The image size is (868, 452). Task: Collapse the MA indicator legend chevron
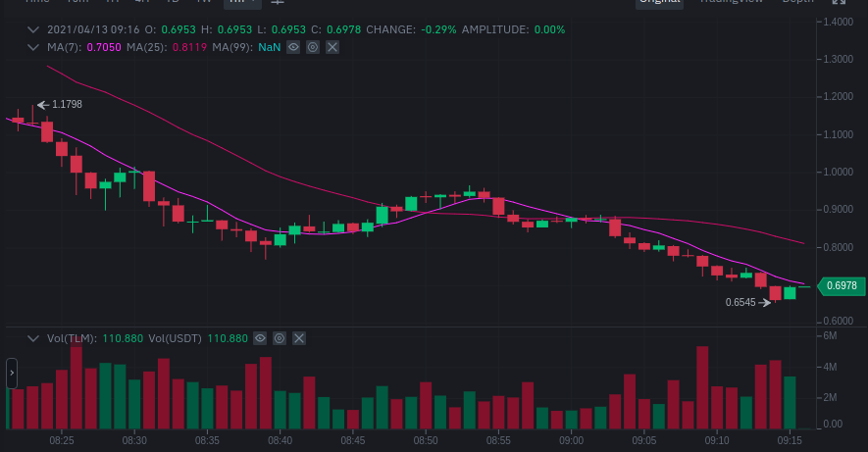click(33, 48)
